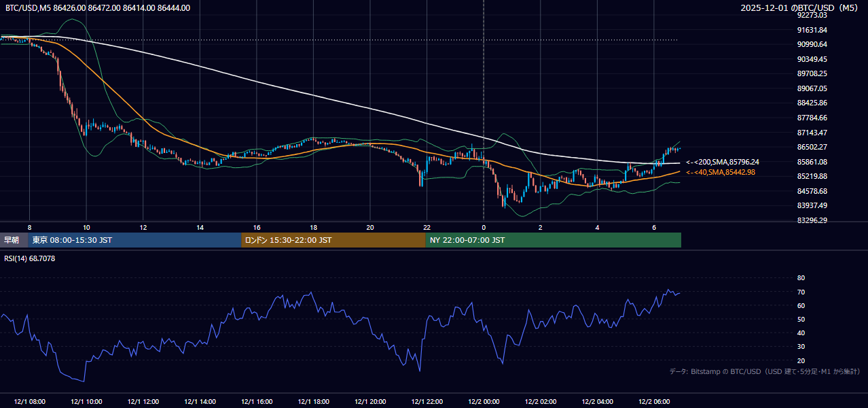Click the NY 22:00-07:00 JST session bar
The height and width of the screenshot is (408, 868).
click(554, 240)
